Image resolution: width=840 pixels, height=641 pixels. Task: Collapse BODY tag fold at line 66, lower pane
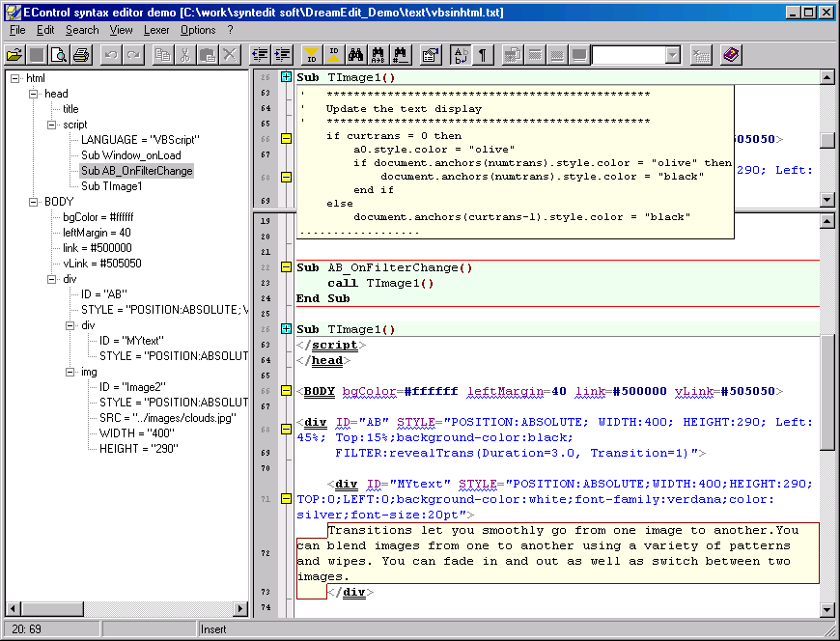click(286, 391)
